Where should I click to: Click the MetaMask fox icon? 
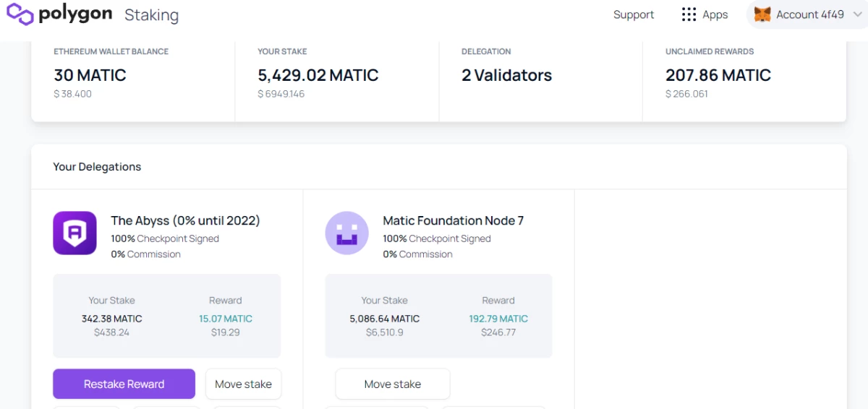[762, 14]
